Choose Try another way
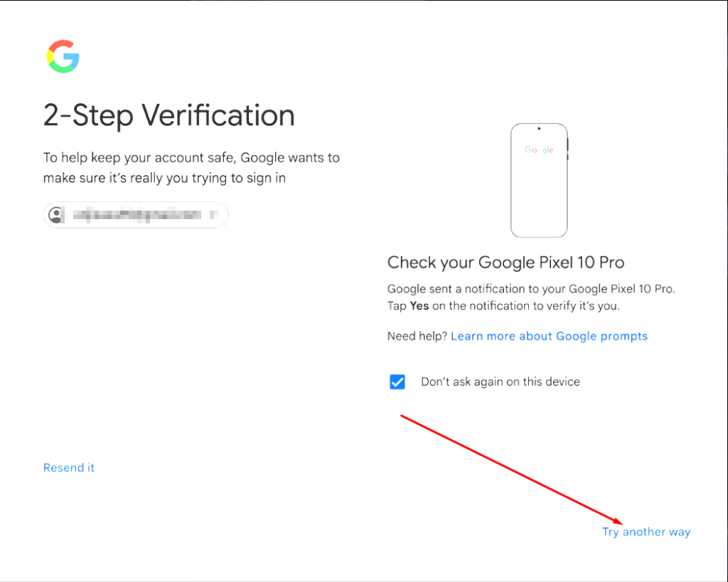 646,531
